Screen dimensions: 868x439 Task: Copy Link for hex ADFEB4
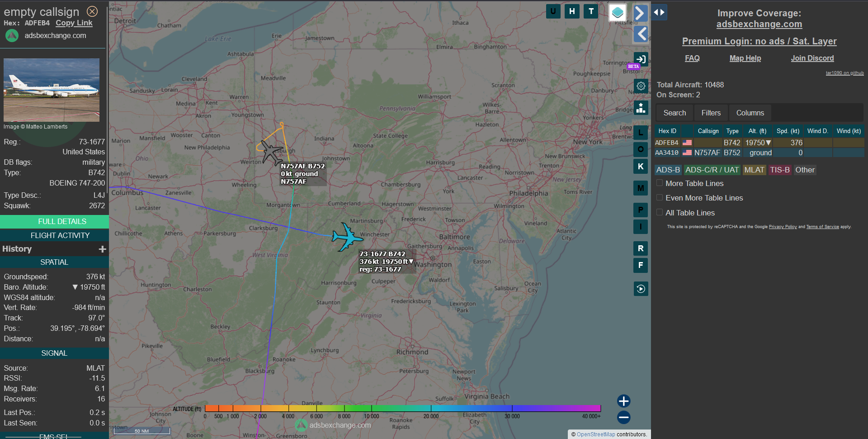point(74,23)
